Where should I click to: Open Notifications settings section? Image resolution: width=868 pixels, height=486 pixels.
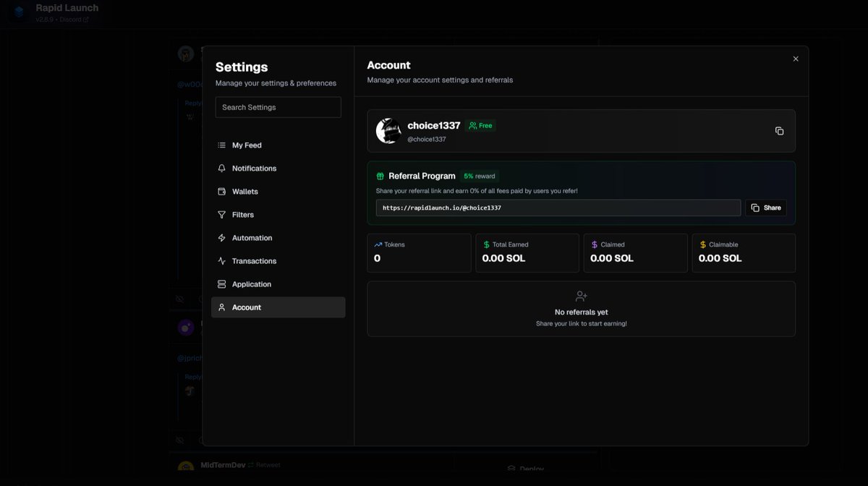[x=278, y=169]
